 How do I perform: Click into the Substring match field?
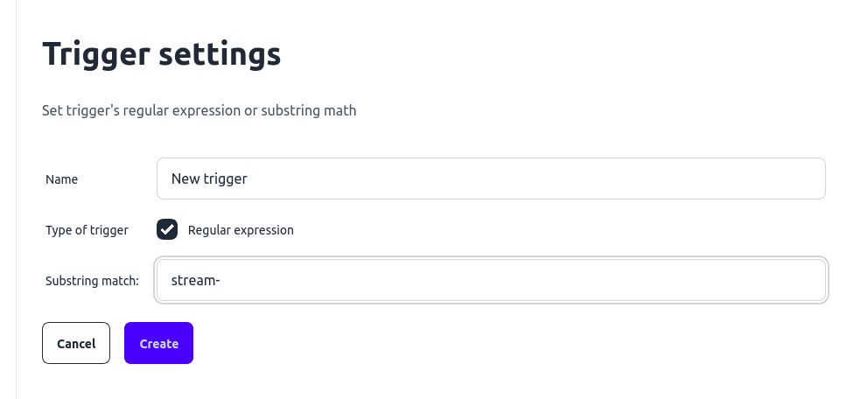pyautogui.click(x=490, y=280)
